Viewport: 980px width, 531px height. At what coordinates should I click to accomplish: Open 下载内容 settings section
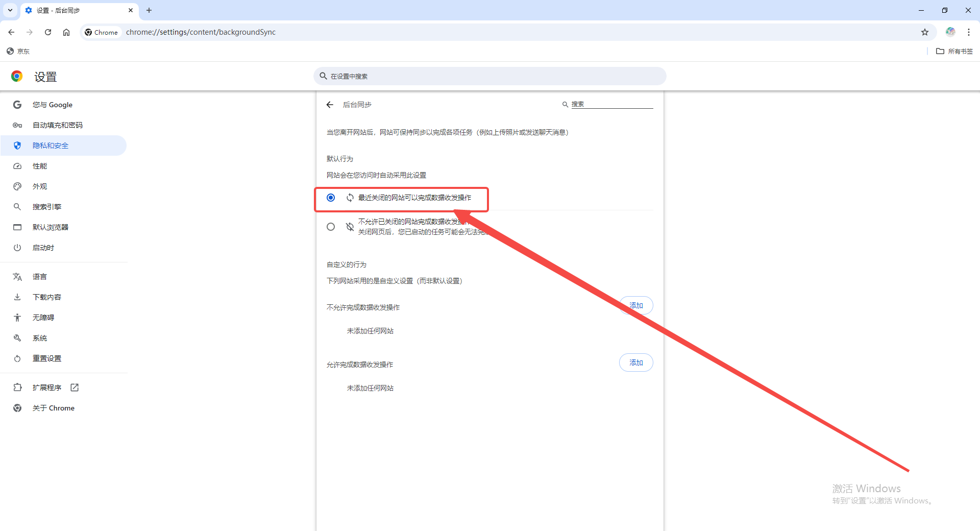tap(63, 297)
